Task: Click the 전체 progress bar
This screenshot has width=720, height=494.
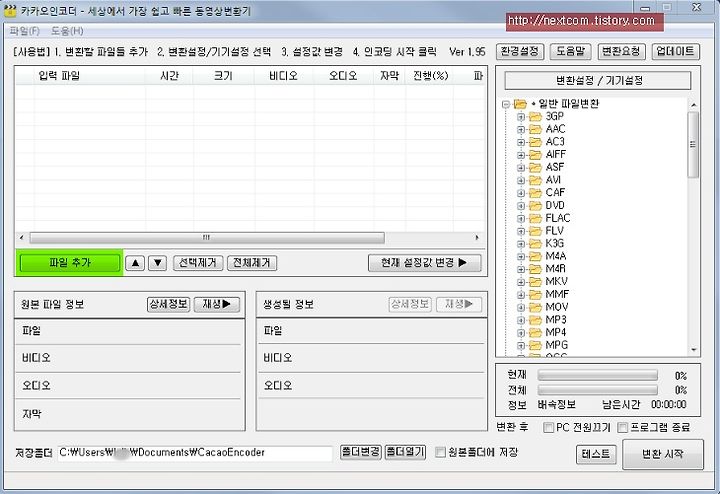Action: (597, 390)
